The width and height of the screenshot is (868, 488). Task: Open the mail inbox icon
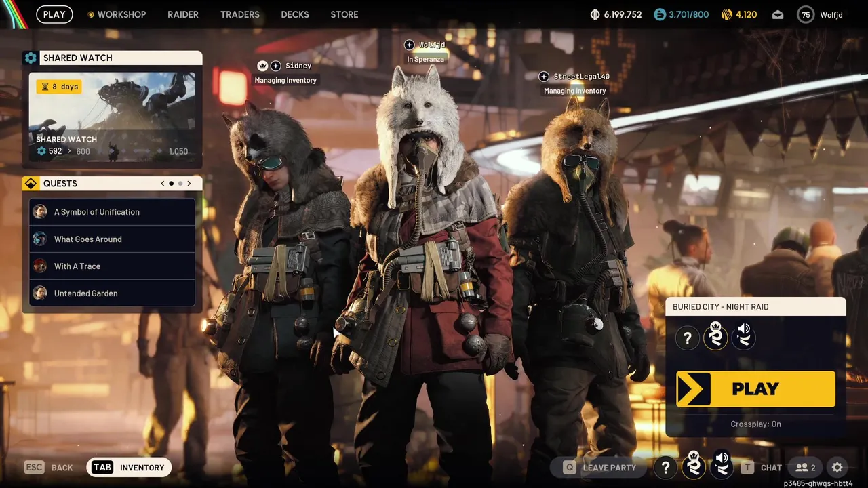tap(777, 14)
